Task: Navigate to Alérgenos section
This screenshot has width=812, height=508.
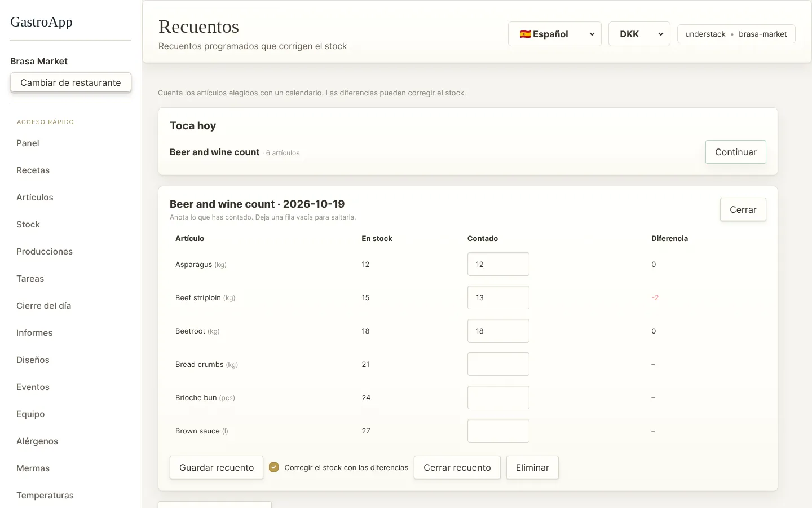Action: (x=37, y=441)
